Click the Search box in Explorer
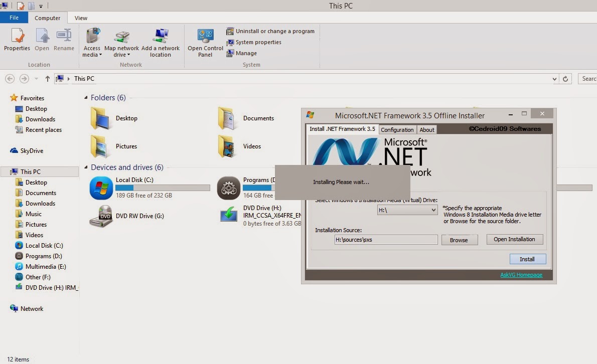 coord(587,79)
